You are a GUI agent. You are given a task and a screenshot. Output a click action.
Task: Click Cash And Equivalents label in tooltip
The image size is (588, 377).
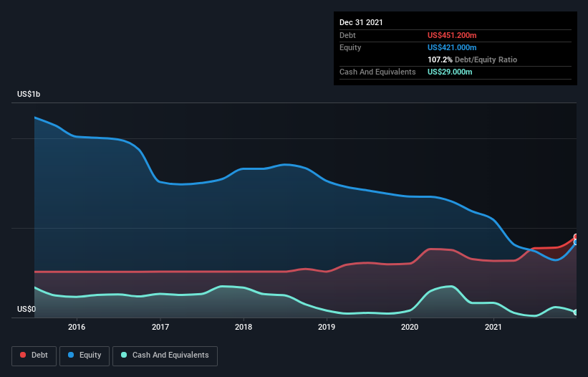click(377, 72)
